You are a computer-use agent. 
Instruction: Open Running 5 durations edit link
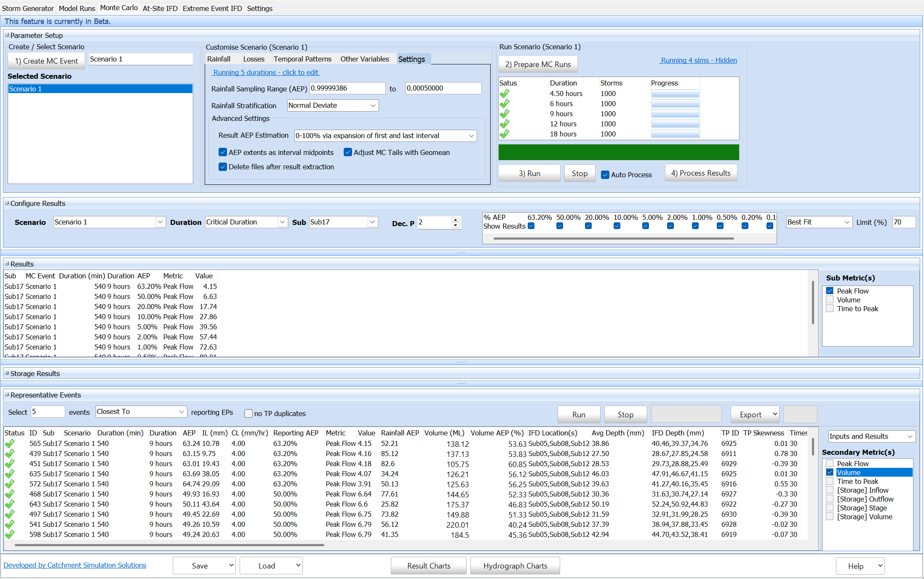coord(266,72)
